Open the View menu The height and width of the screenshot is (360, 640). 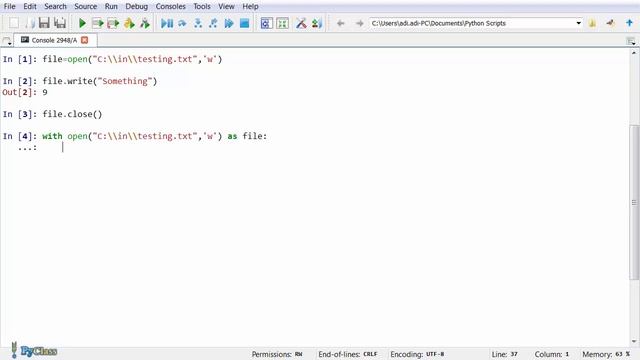[x=226, y=7]
